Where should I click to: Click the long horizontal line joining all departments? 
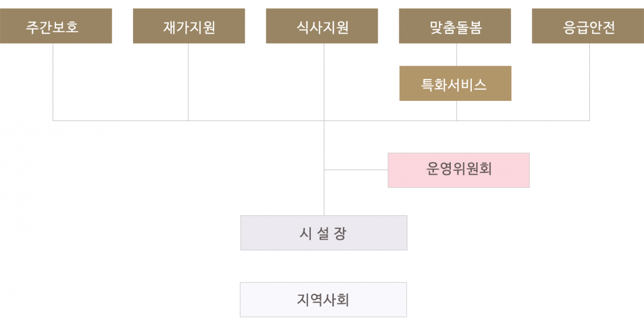point(321,120)
